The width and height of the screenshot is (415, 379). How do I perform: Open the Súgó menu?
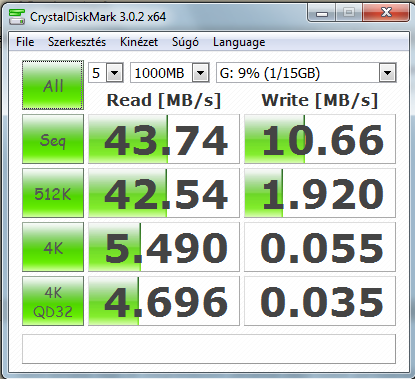pos(185,42)
